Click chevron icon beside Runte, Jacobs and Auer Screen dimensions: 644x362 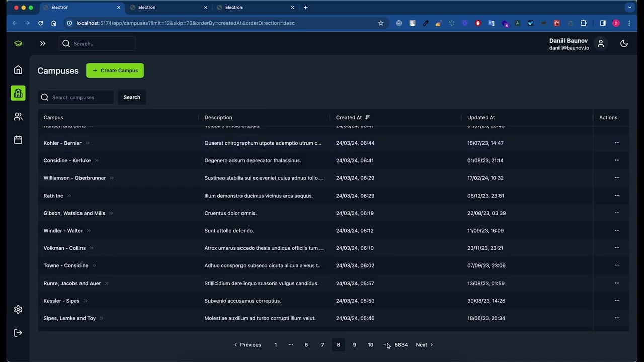pyautogui.click(x=107, y=284)
